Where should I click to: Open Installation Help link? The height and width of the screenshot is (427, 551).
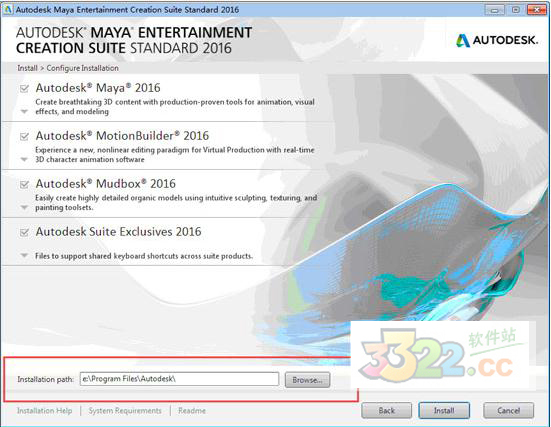pos(45,410)
